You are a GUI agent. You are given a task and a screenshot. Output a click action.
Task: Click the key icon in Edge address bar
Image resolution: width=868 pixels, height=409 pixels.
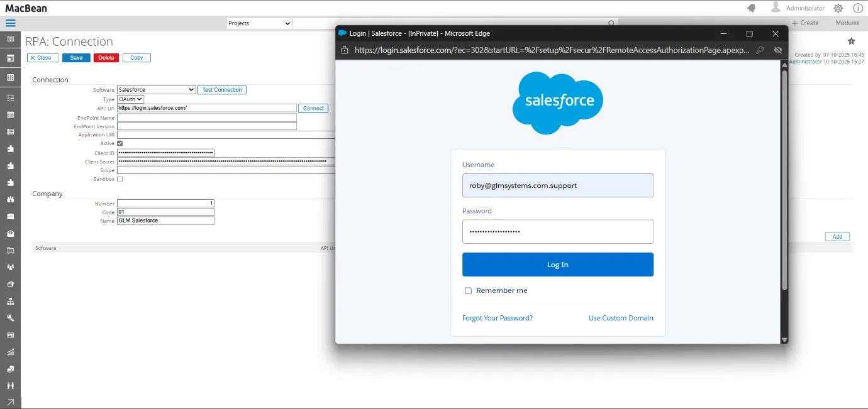(760, 50)
